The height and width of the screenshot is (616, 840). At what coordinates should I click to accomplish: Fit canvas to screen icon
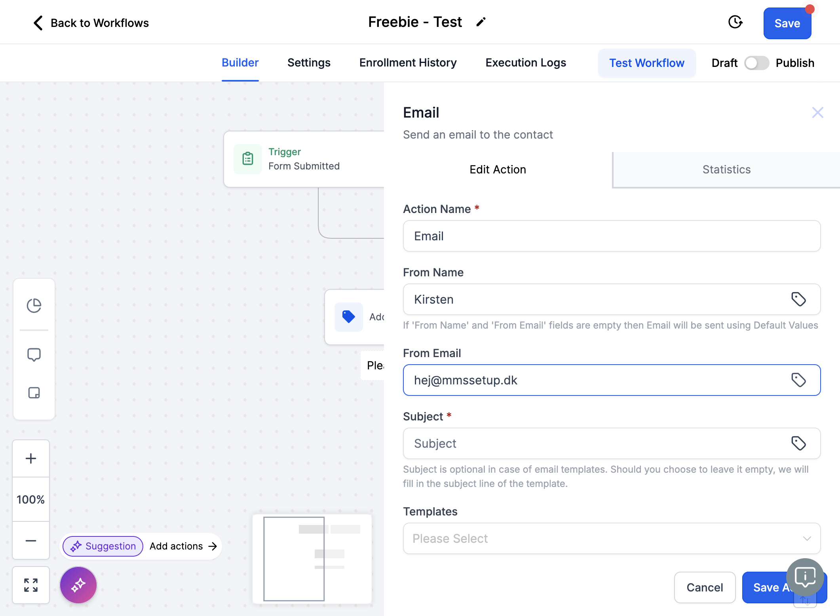31,585
